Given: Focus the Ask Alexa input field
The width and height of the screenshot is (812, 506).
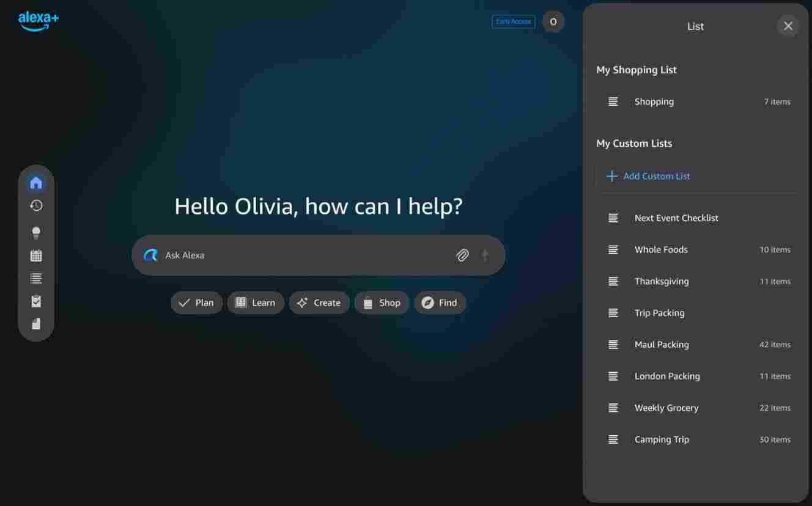Looking at the screenshot, I should pos(319,255).
